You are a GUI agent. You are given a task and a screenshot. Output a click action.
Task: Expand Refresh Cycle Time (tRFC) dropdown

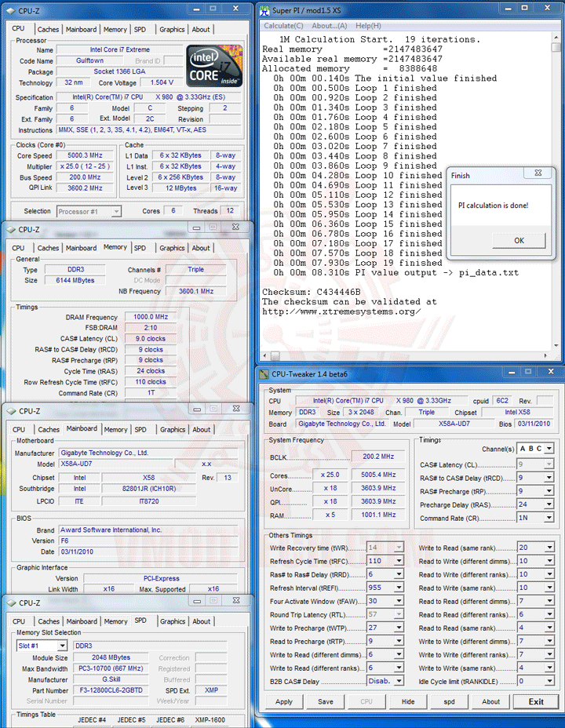point(399,561)
